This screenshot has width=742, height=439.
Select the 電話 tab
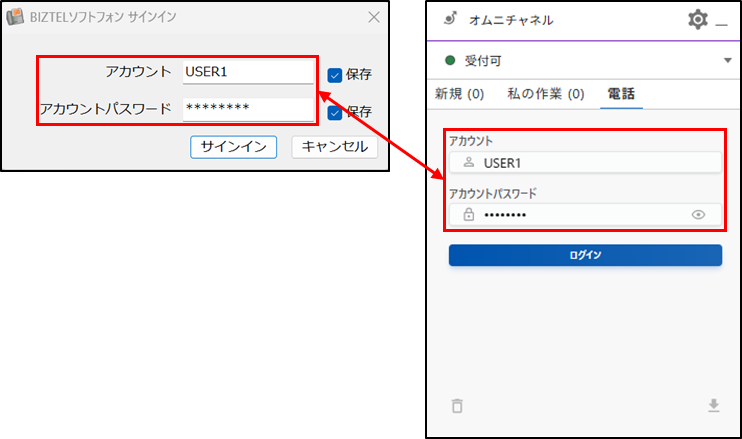click(621, 94)
